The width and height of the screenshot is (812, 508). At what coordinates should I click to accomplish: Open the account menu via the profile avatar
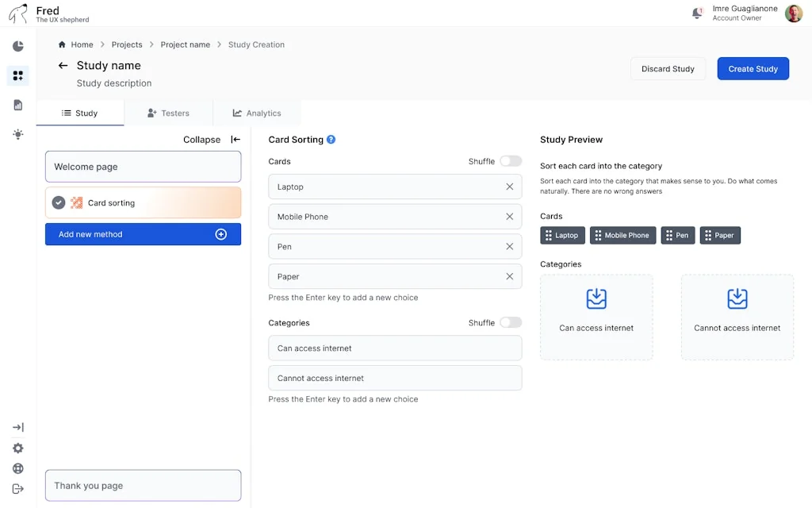793,13
